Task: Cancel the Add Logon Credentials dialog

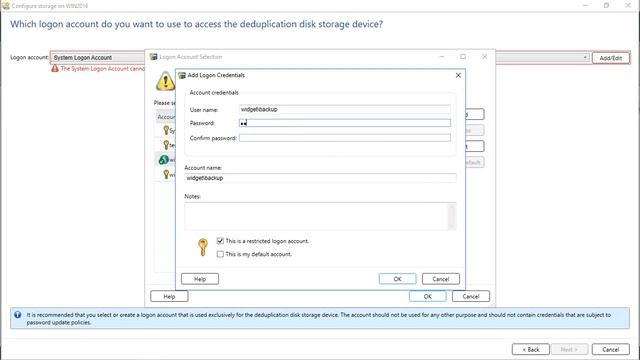Action: coord(440,279)
